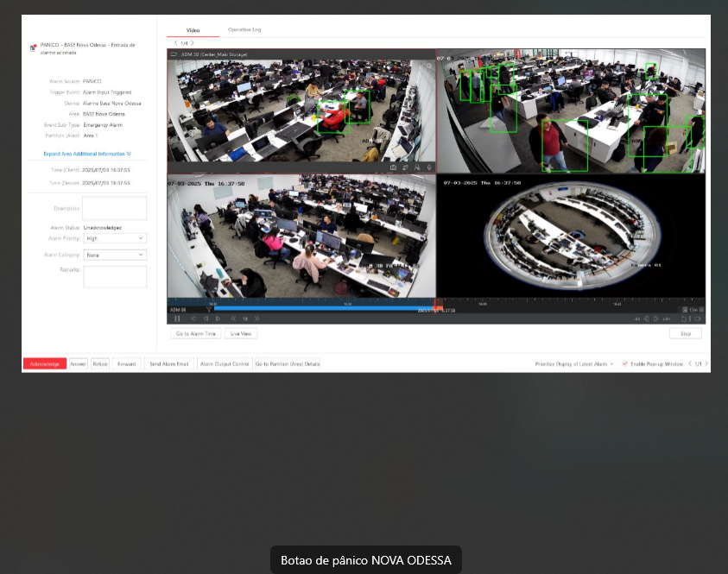
Task: Expand Area Additional Information section
Action: tap(87, 154)
